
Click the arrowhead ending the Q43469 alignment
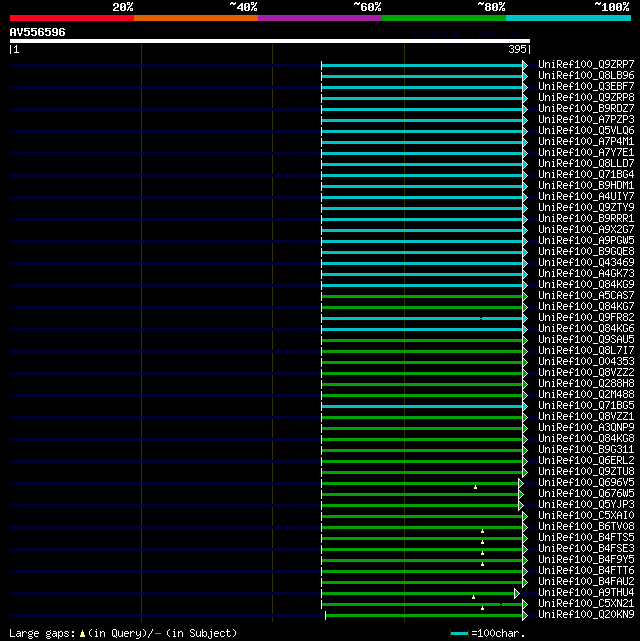[x=525, y=263]
